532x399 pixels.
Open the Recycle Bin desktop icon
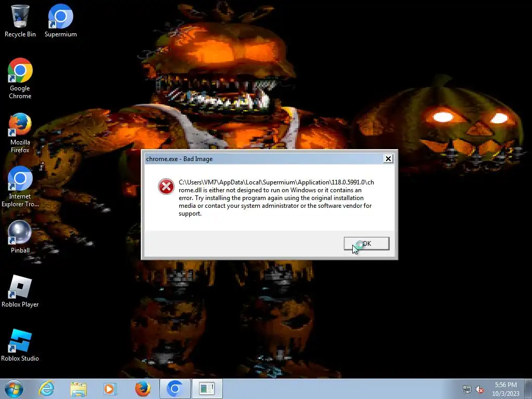pos(20,20)
